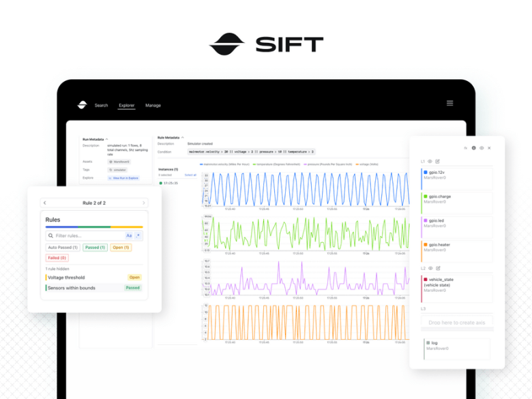Click the blue gpio.12v color swatch
Image resolution: width=532 pixels, height=399 pixels.
(x=426, y=173)
